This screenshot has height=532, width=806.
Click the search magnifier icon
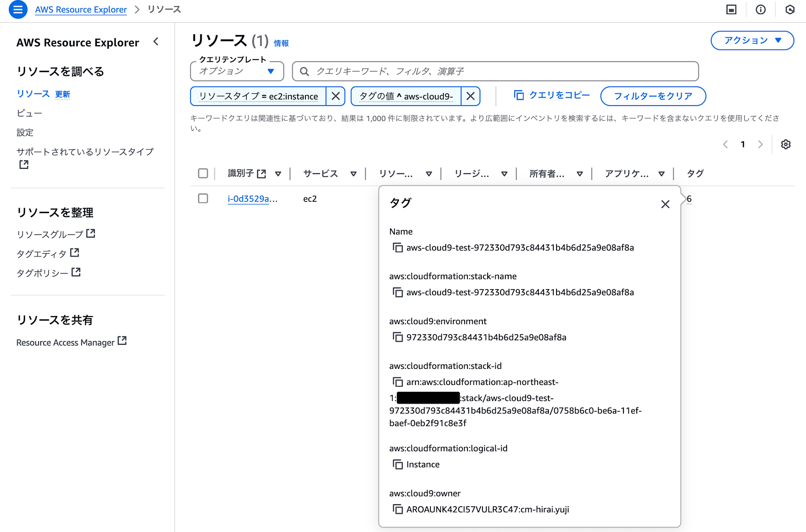point(304,72)
